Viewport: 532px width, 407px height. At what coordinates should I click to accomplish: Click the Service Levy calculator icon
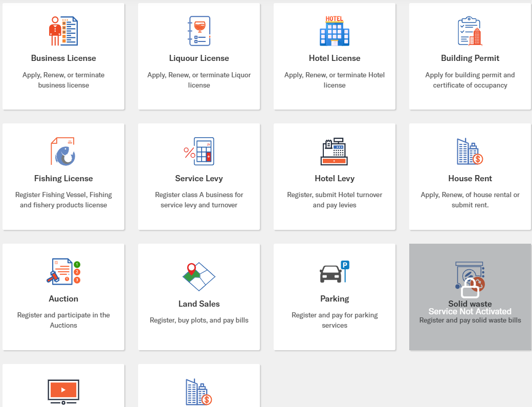[x=199, y=152]
